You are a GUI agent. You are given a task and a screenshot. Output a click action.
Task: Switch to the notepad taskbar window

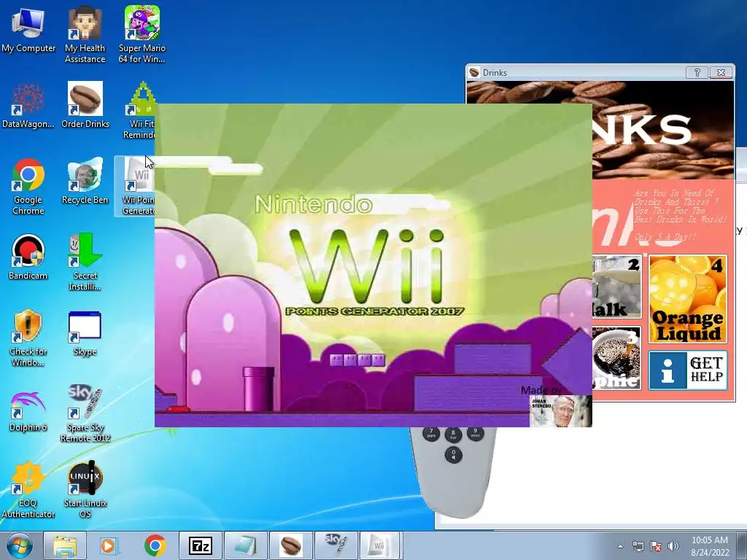point(245,545)
